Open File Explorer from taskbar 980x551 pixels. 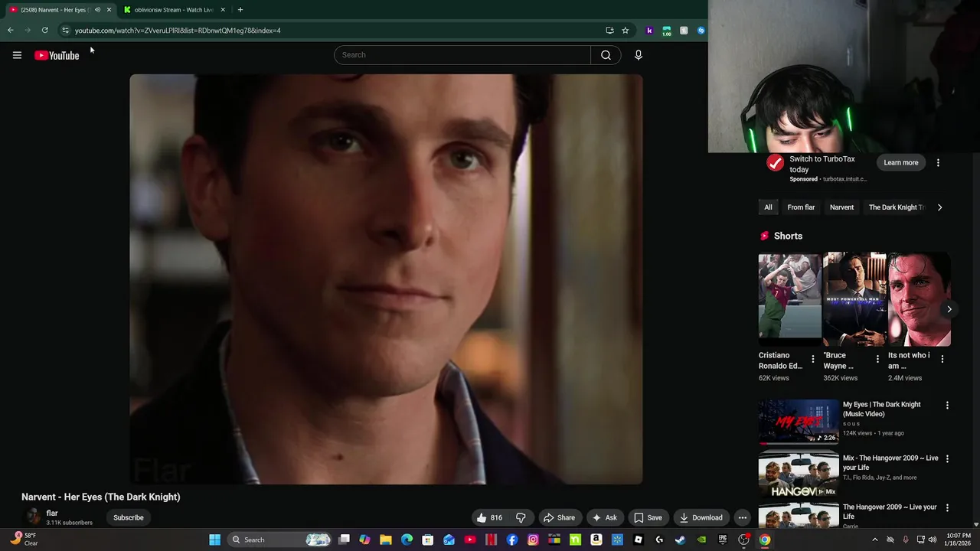pos(386,540)
